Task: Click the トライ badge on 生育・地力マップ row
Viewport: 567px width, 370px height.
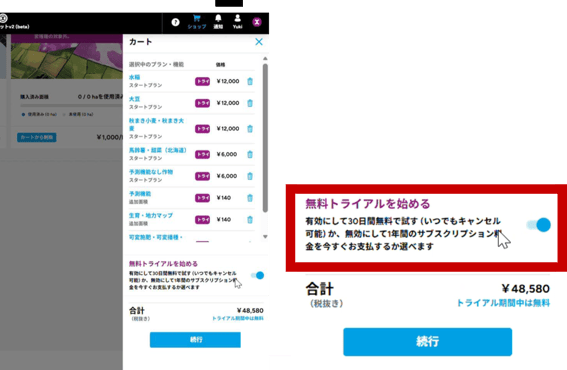Action: tap(202, 220)
